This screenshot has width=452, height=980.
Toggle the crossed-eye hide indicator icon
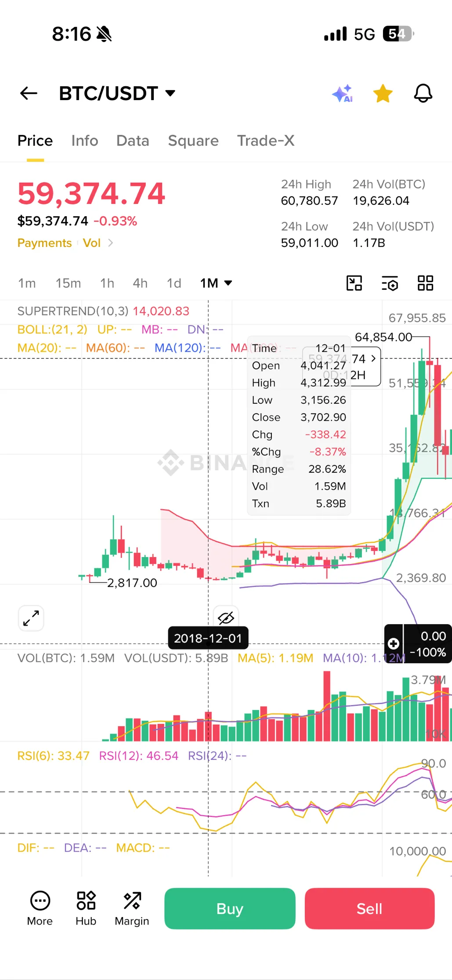(x=226, y=618)
